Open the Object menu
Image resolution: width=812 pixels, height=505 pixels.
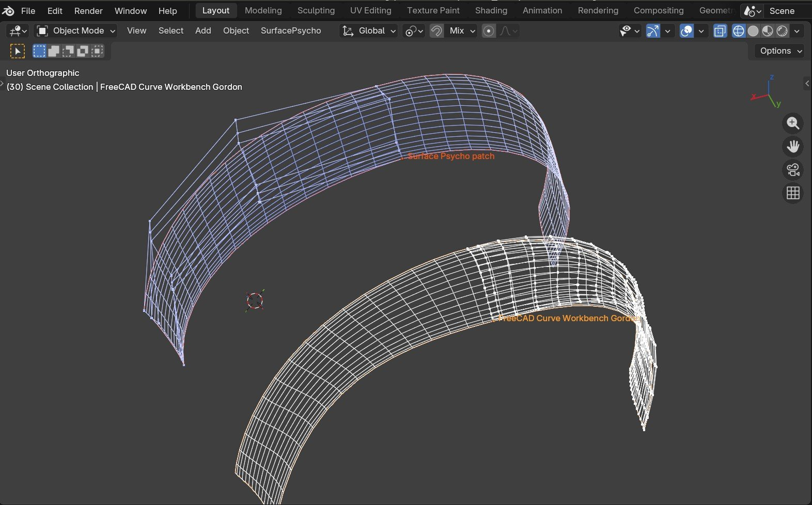point(236,31)
